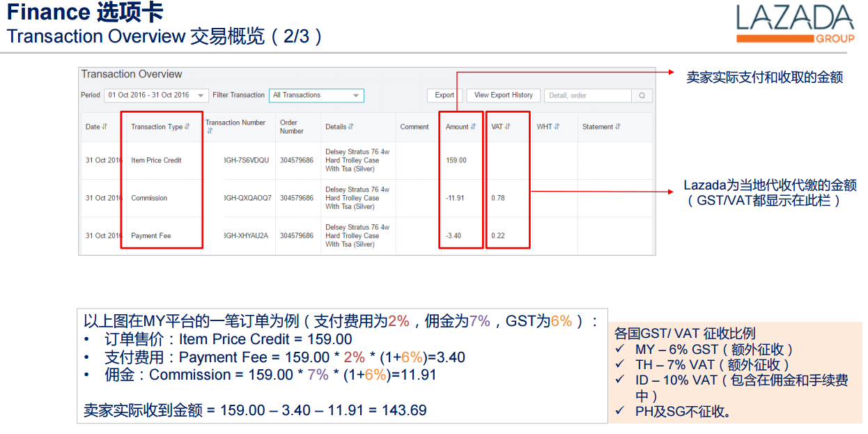
Task: Click the Comment column header
Action: pos(414,127)
